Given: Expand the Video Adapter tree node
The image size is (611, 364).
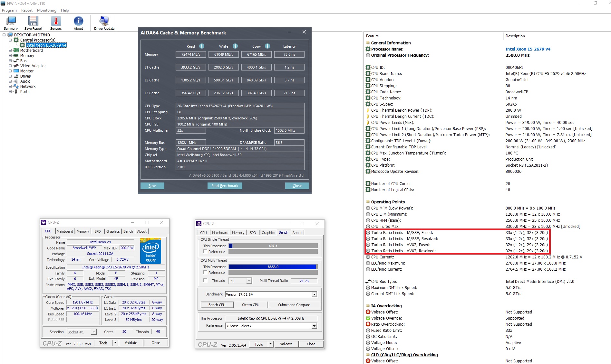Looking at the screenshot, I should coord(10,66).
